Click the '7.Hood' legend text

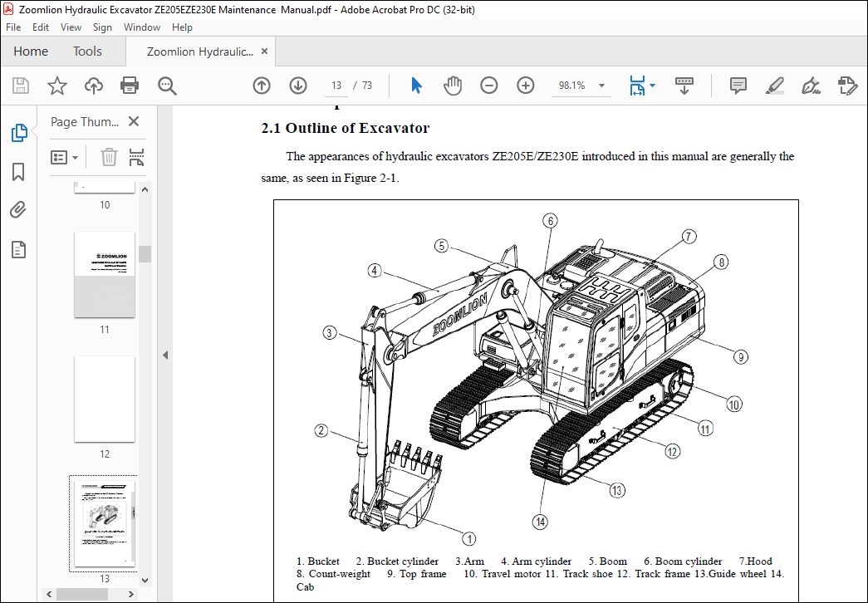[x=756, y=561]
